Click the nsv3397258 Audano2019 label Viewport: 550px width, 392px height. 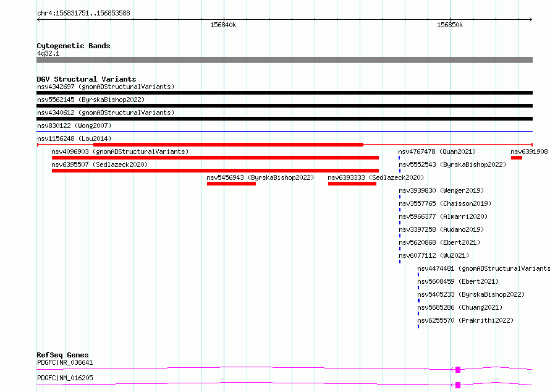coord(441,229)
